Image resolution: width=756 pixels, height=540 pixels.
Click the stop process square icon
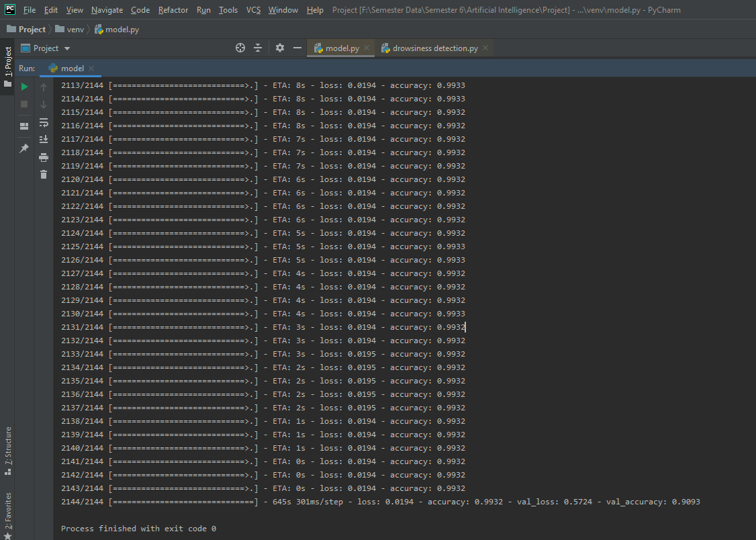[24, 104]
